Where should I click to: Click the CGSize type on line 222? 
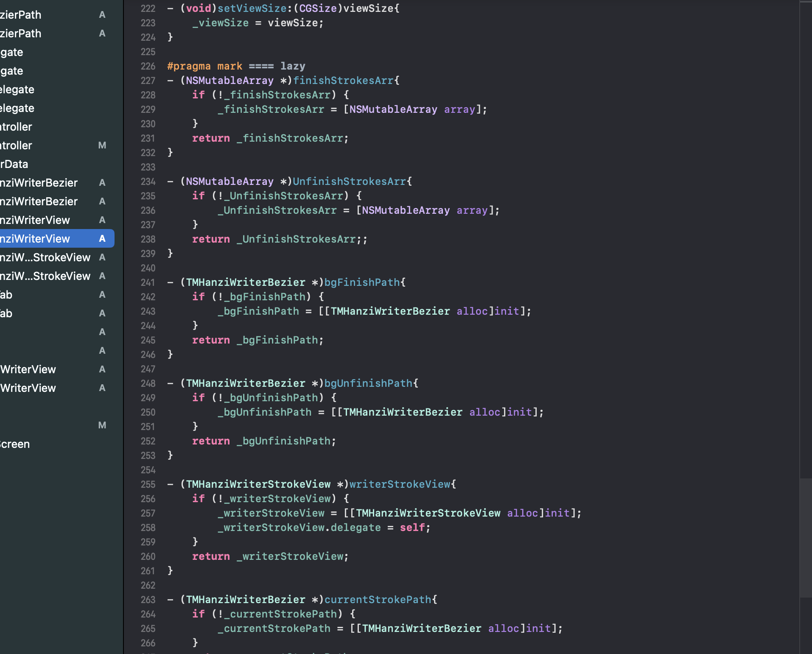click(x=318, y=8)
